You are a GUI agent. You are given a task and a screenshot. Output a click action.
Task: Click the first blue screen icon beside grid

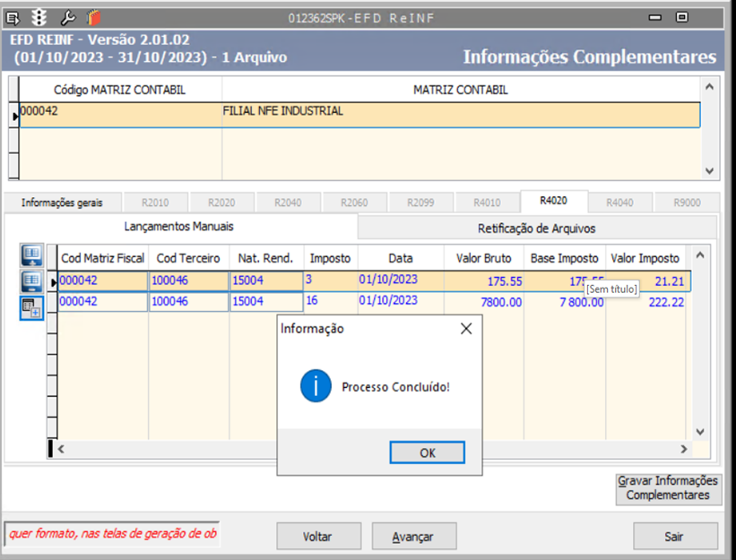[31, 255]
